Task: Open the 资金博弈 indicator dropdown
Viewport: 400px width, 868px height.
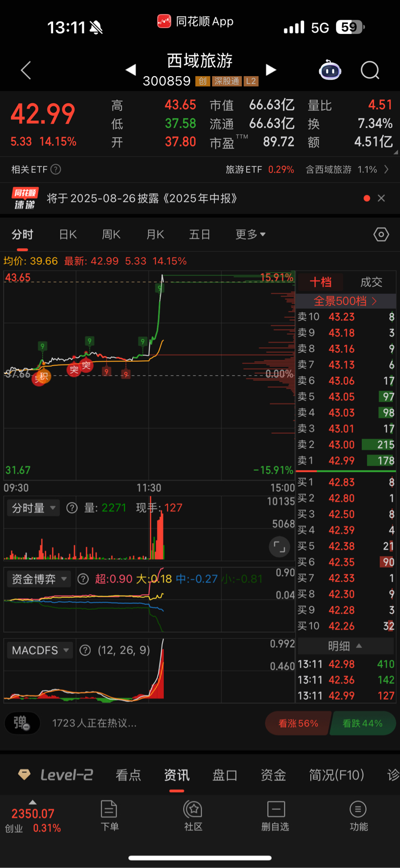Action: pyautogui.click(x=39, y=579)
